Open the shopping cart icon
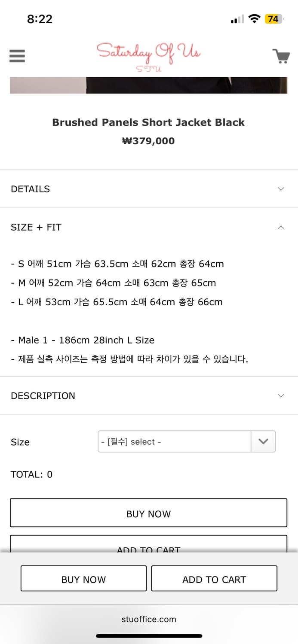 282,56
